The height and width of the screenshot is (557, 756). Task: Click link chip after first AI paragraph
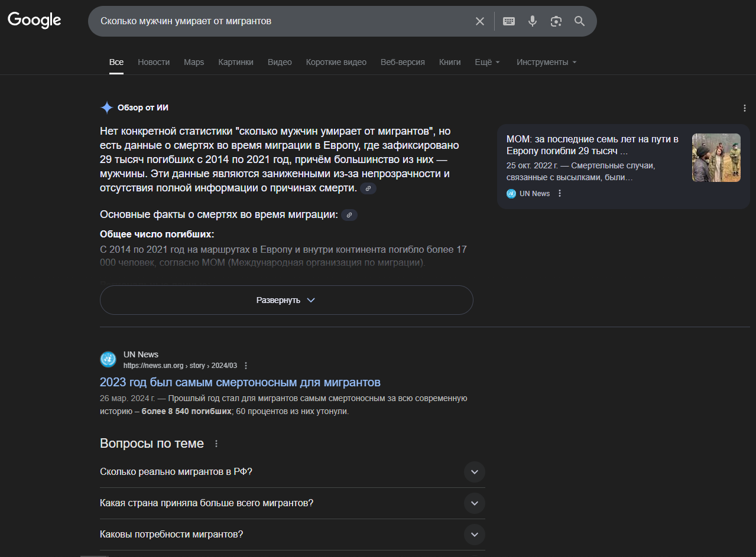click(368, 188)
